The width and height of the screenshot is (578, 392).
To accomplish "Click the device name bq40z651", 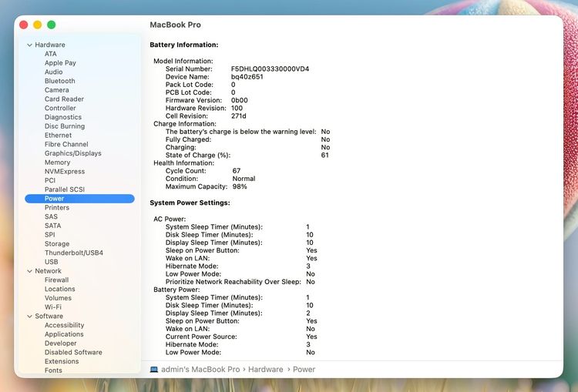I will (x=247, y=77).
